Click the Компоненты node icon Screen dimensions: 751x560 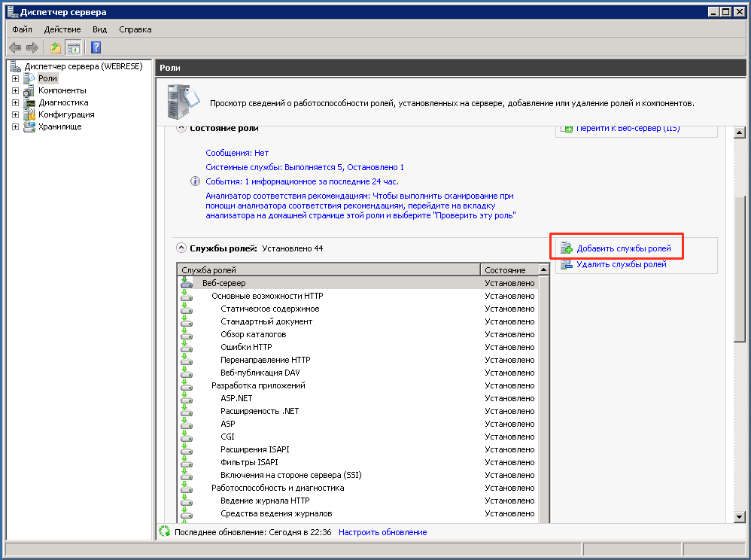coord(29,90)
